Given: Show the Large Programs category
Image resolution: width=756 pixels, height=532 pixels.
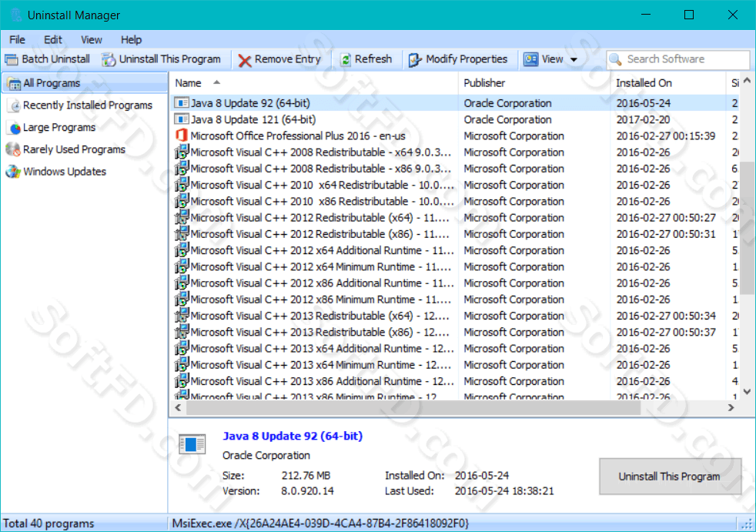Looking at the screenshot, I should click(52, 128).
